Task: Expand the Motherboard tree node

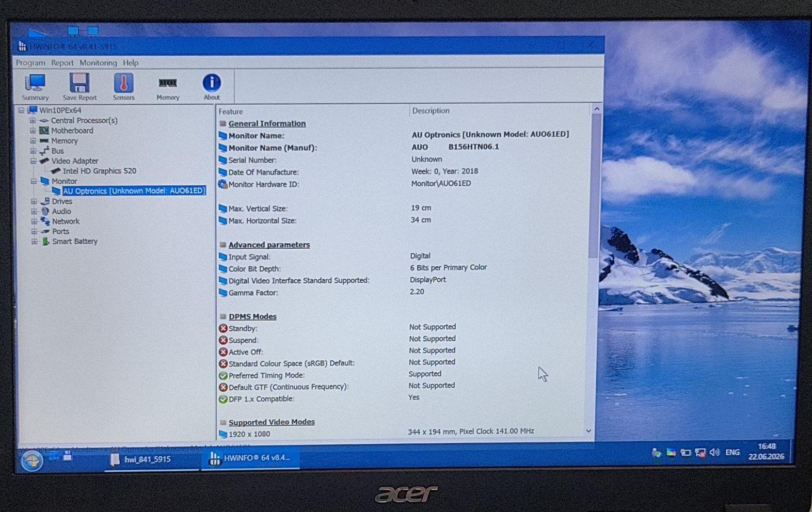Action: point(33,131)
